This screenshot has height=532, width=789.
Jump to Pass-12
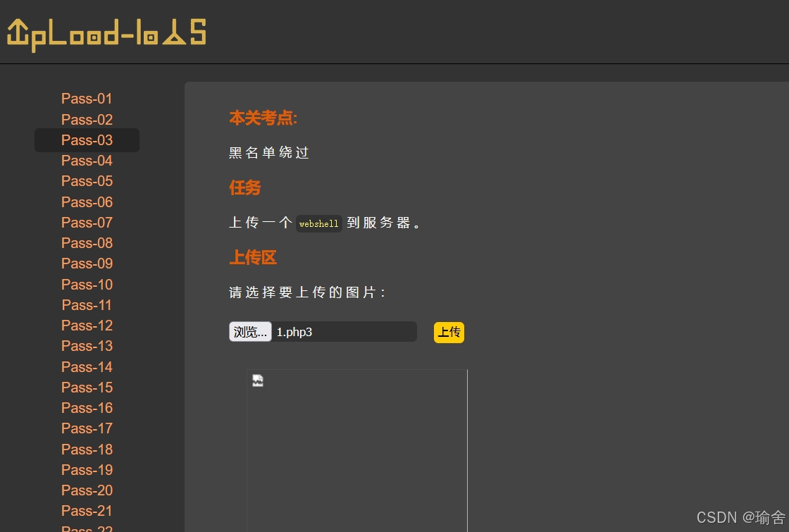click(87, 326)
